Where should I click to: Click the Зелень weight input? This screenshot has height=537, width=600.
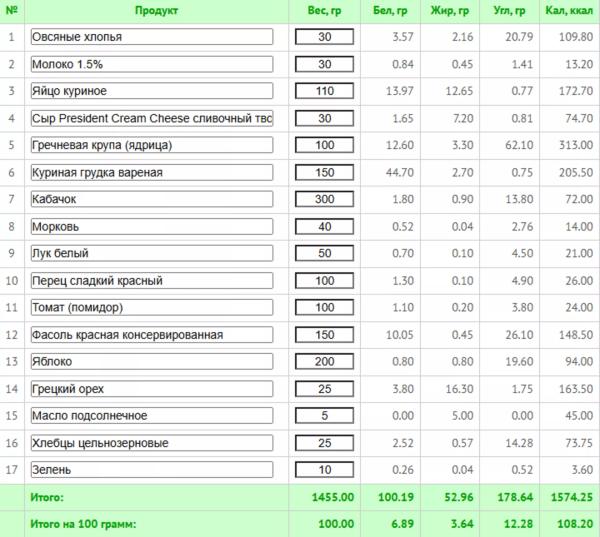[x=324, y=470]
